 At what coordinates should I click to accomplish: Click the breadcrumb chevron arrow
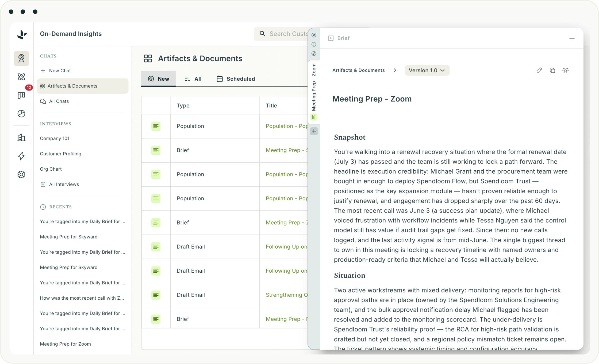click(x=395, y=70)
